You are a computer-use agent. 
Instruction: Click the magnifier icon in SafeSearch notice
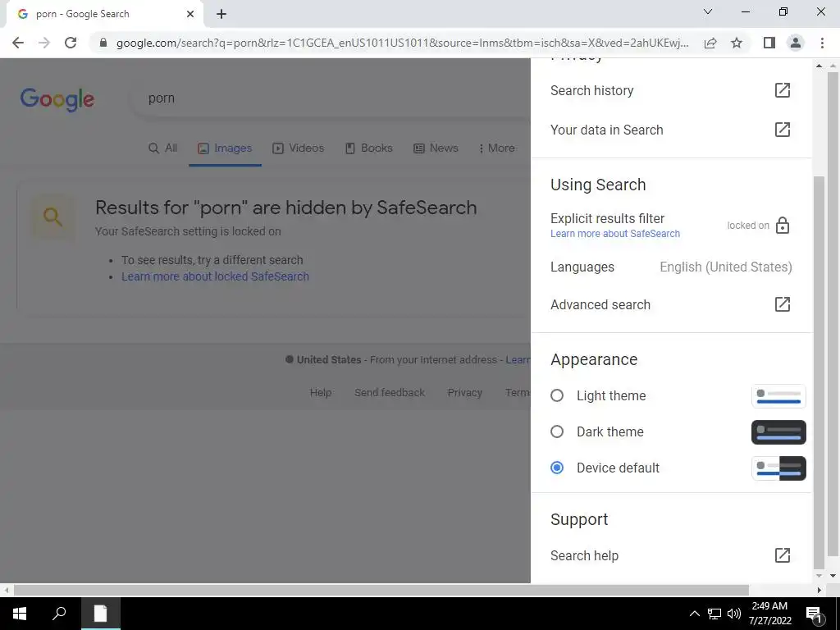pos(52,217)
